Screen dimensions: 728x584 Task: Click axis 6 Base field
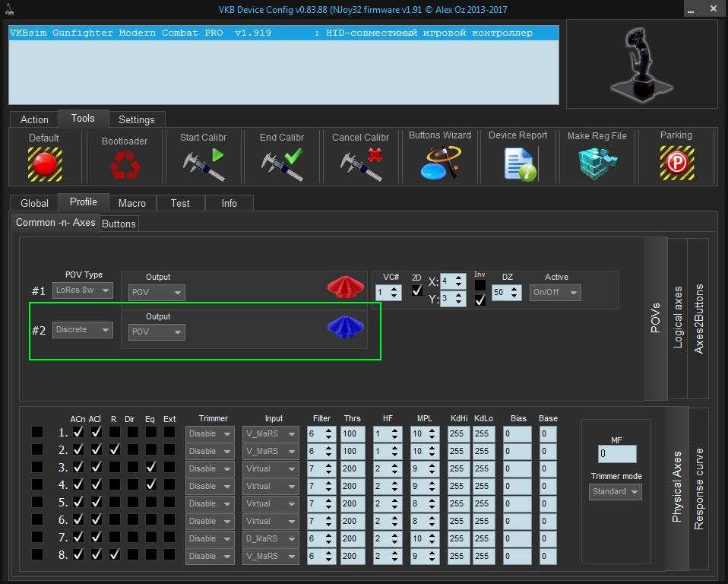[549, 522]
